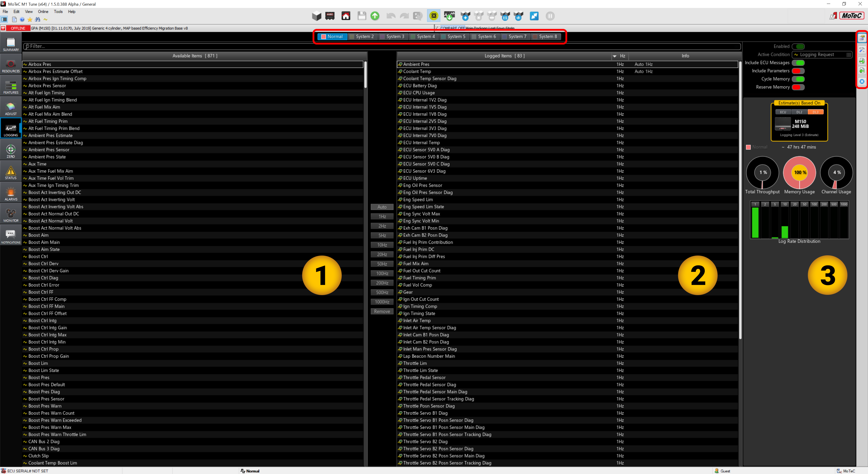Click the 100Hz rate button
868x474 pixels.
(x=382, y=273)
